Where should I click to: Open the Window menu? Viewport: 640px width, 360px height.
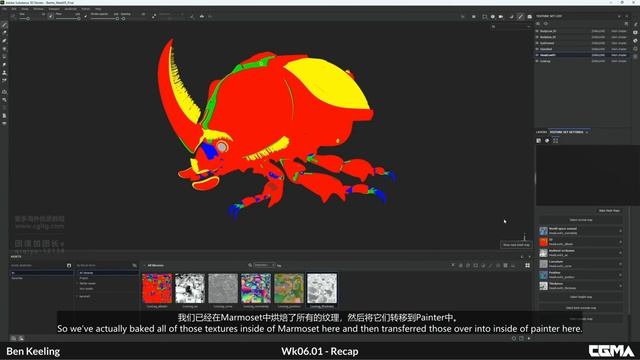pyautogui.click(x=38, y=9)
